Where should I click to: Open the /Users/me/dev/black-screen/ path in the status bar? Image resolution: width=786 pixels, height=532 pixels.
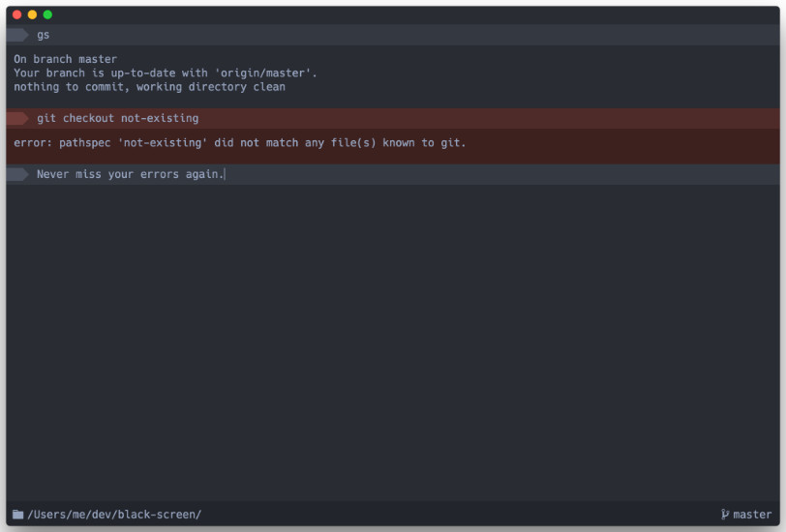pos(114,515)
